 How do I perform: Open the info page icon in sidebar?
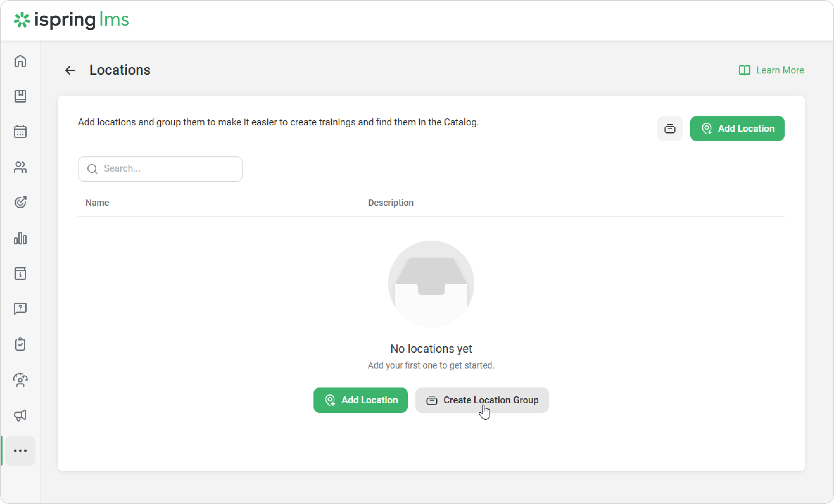[20, 274]
